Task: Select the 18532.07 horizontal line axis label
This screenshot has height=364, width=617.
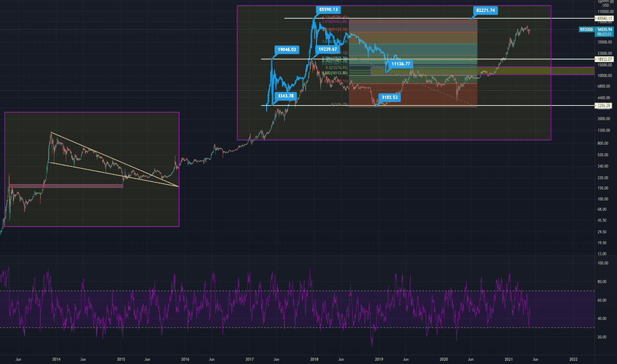Action: pyautogui.click(x=604, y=59)
